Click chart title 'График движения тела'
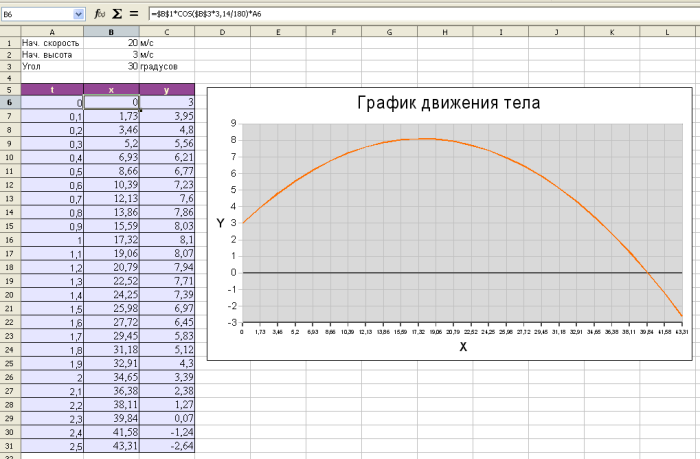Viewport: 700px width, 459px height. pyautogui.click(x=449, y=103)
